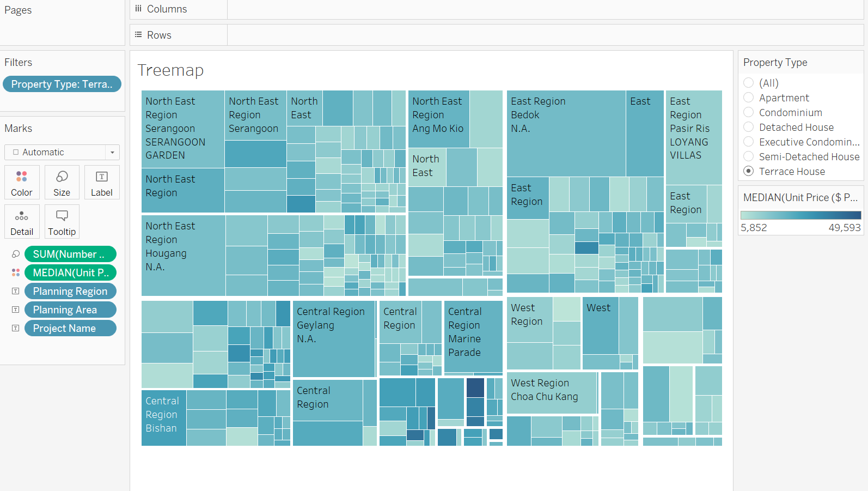Choose the (All) property type option
This screenshot has width=868, height=491.
pyautogui.click(x=749, y=83)
